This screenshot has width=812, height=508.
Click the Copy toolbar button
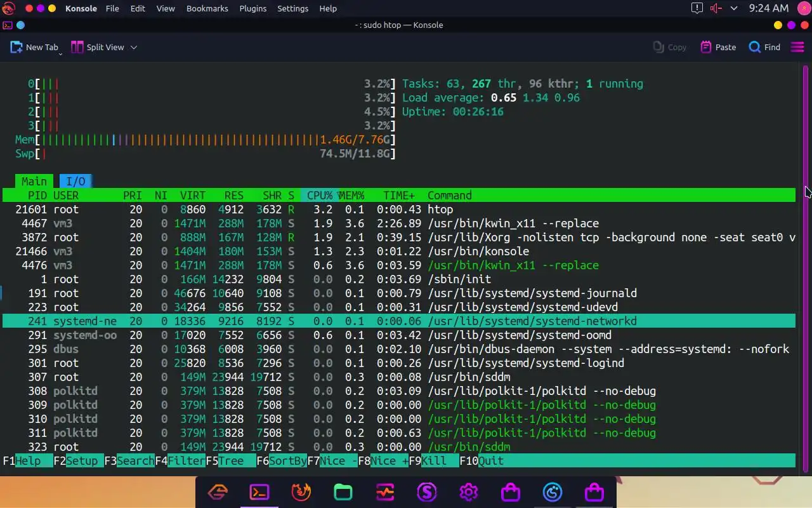point(670,47)
